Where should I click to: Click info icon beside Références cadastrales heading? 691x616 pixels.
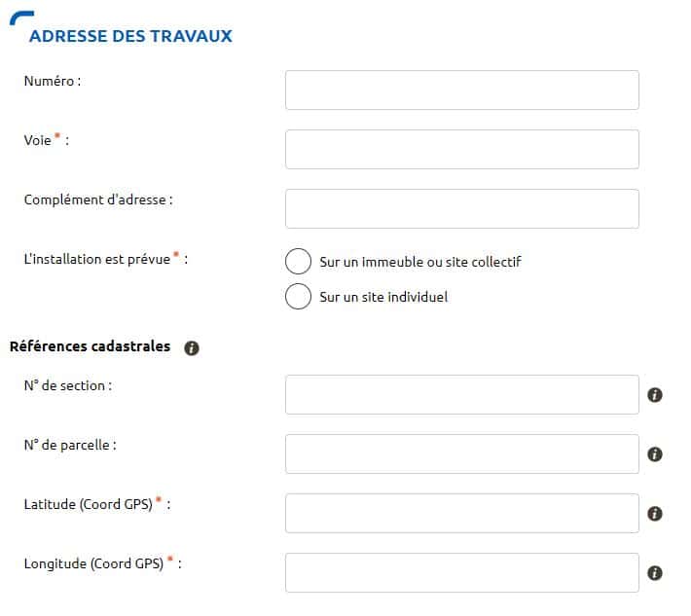point(192,347)
